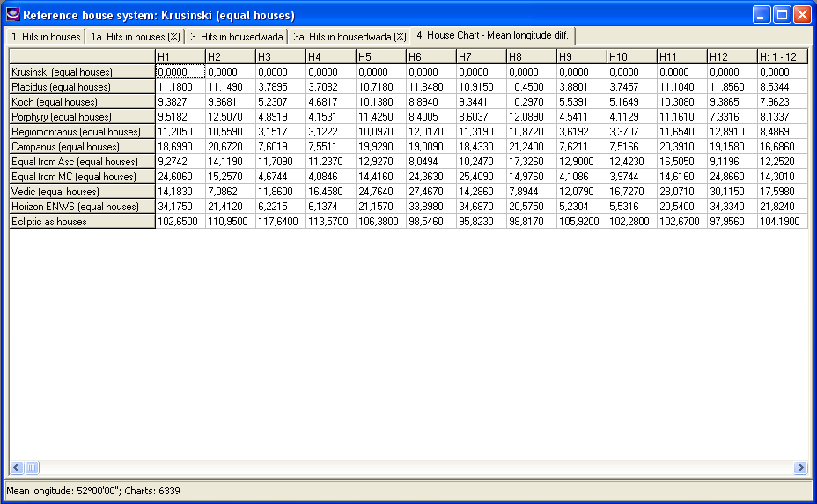Click the H1 column header
Image resolution: width=817 pixels, height=504 pixels.
(180, 56)
